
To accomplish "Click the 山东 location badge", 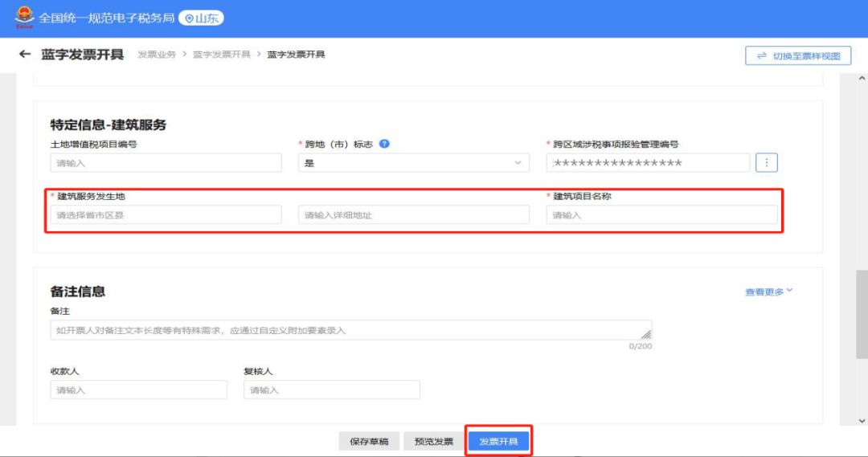I will pos(202,18).
